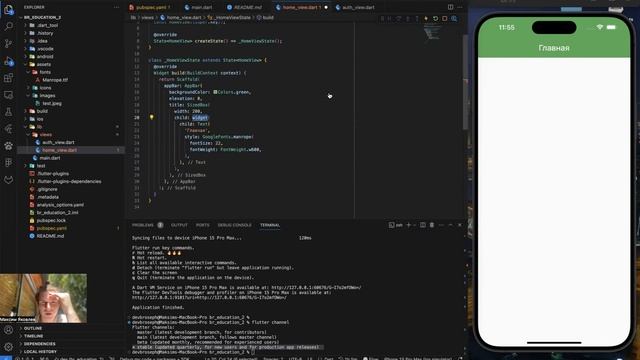Open the Extensions view

(8, 78)
